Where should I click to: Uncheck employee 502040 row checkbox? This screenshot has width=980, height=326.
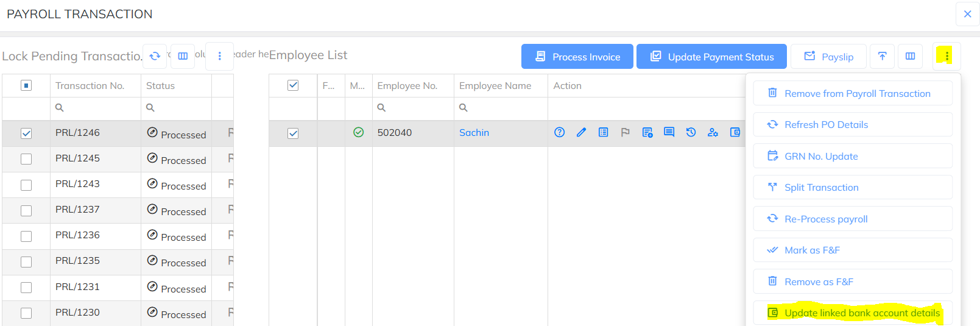[x=293, y=133]
